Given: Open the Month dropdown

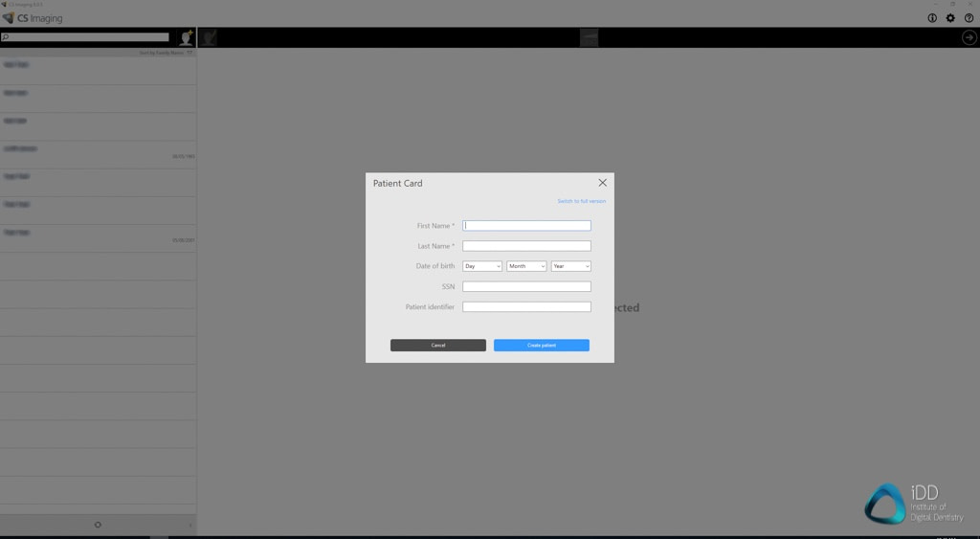Looking at the screenshot, I should (526, 266).
